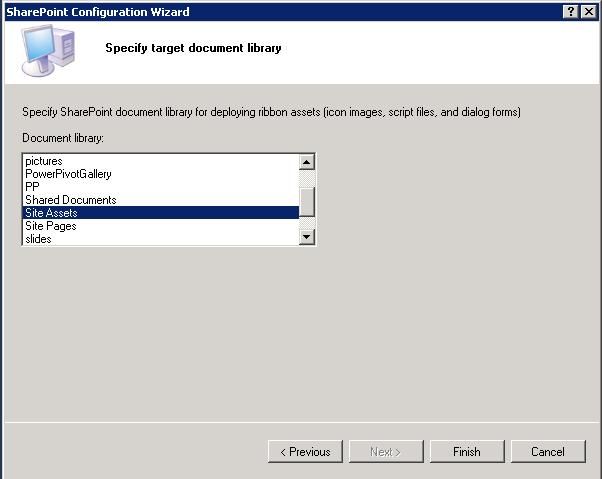Choose the Site Pages library
This screenshot has width=602, height=479.
(x=160, y=226)
